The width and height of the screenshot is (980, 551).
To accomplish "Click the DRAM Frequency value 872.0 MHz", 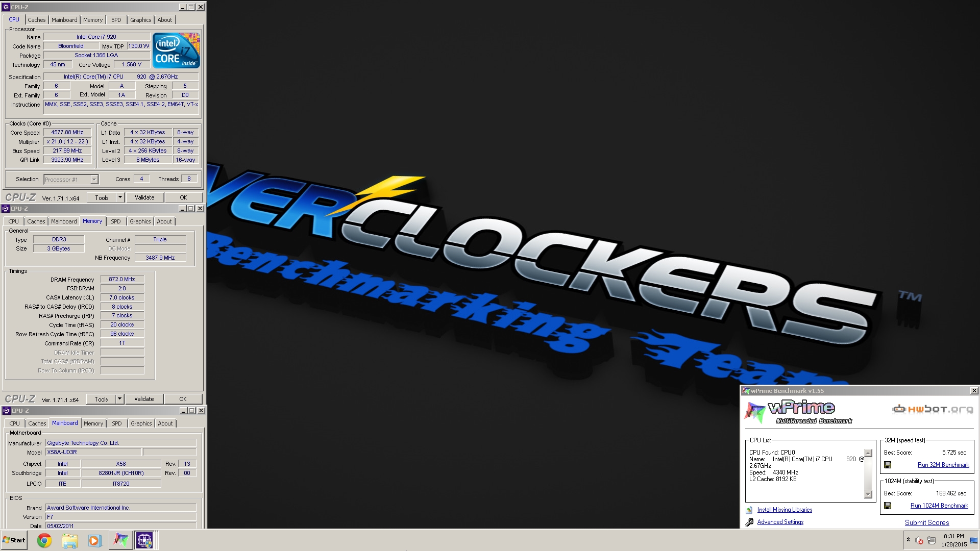I will [122, 279].
